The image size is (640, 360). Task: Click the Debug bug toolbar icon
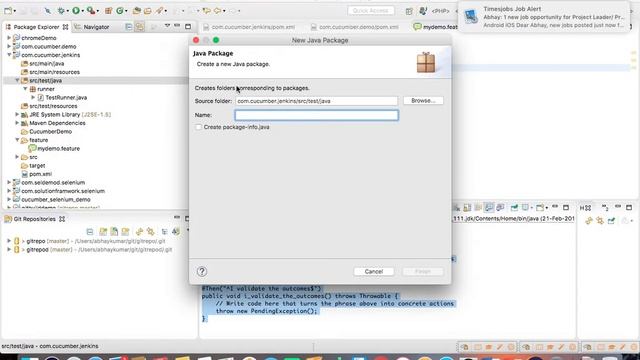[x=61, y=11]
